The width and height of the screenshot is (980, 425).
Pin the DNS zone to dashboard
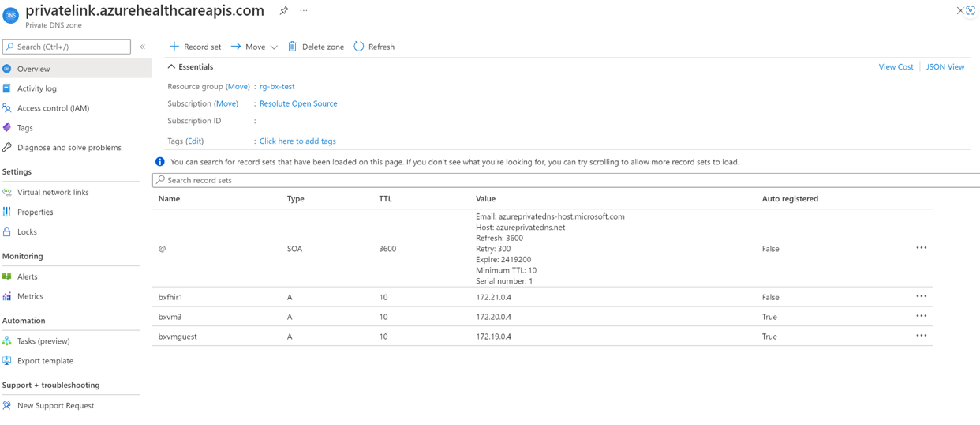click(283, 11)
